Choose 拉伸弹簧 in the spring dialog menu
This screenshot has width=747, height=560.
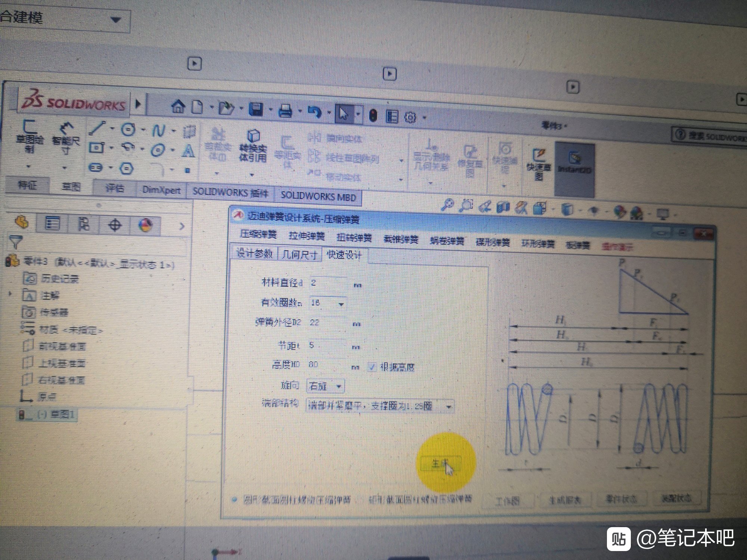pyautogui.click(x=307, y=236)
